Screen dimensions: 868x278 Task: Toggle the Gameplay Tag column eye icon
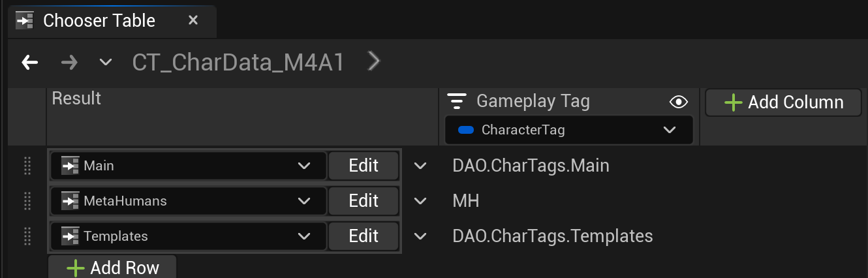(x=679, y=102)
